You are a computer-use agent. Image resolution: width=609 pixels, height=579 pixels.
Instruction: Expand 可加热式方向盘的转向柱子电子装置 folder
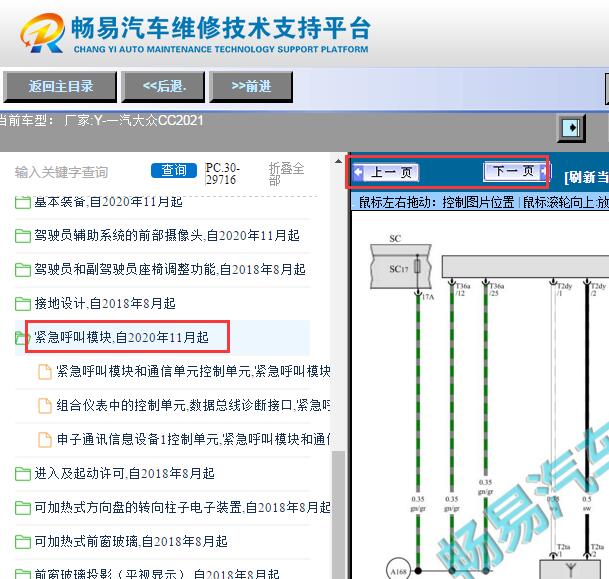point(183,507)
